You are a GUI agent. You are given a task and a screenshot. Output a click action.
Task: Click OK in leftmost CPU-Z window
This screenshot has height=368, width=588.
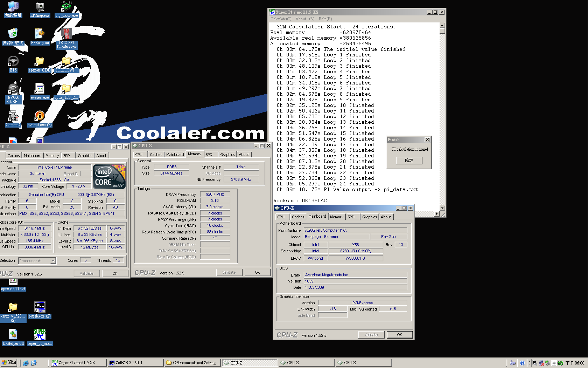click(x=115, y=273)
